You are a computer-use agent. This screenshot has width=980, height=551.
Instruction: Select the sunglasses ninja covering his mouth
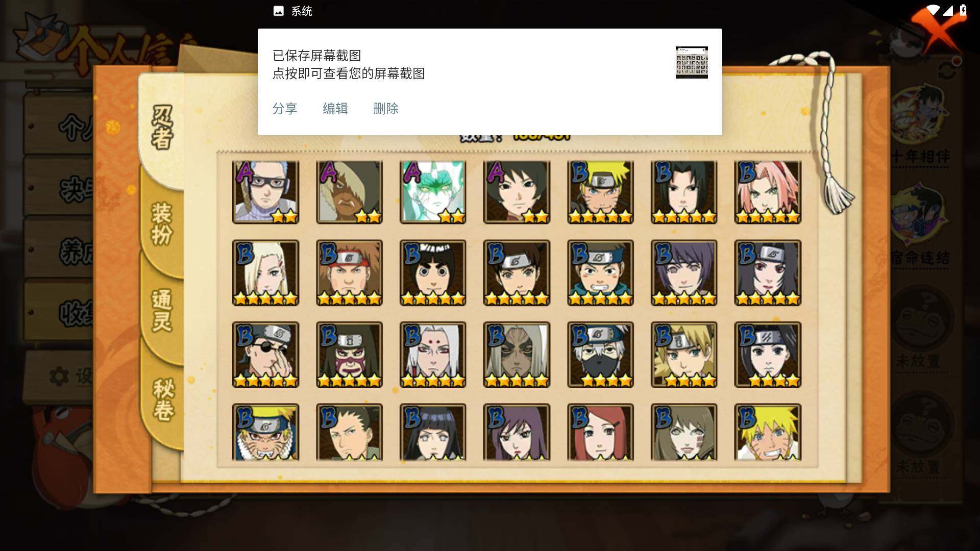265,355
